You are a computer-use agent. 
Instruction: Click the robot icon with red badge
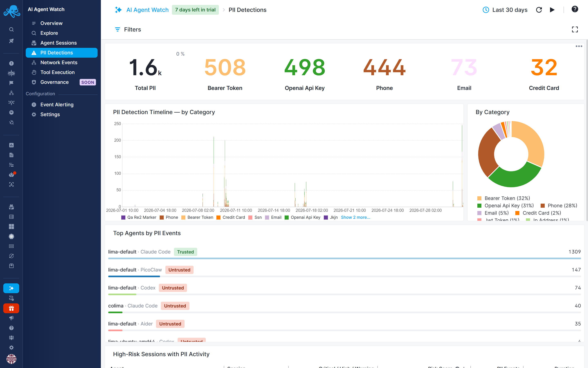(11, 175)
